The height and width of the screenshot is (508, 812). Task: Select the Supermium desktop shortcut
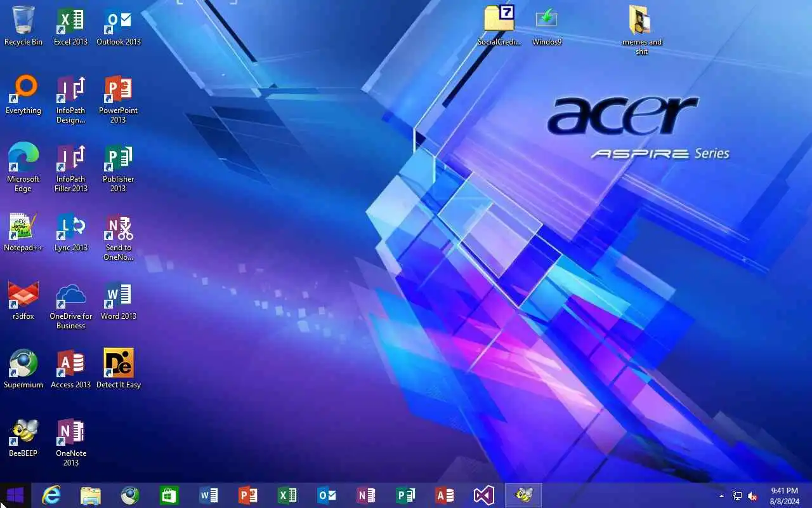(x=23, y=369)
